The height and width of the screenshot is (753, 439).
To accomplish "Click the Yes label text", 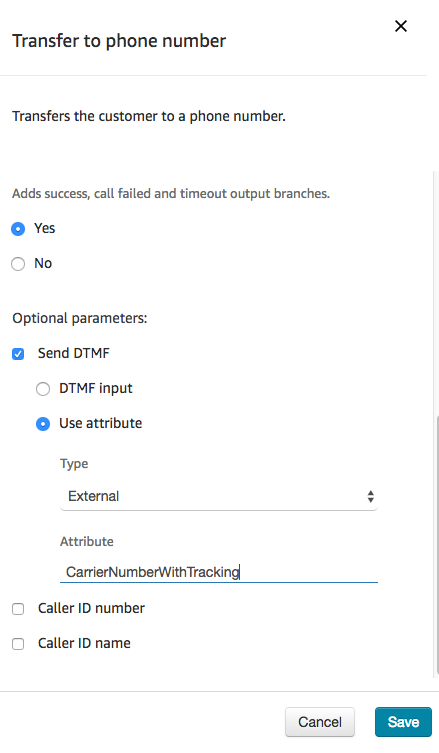I will pyautogui.click(x=44, y=228).
